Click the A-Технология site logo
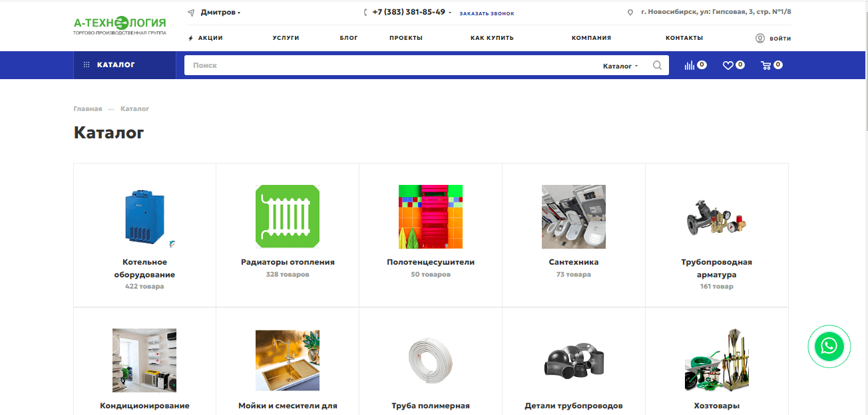Screen dimensions: 868x415 point(120,25)
